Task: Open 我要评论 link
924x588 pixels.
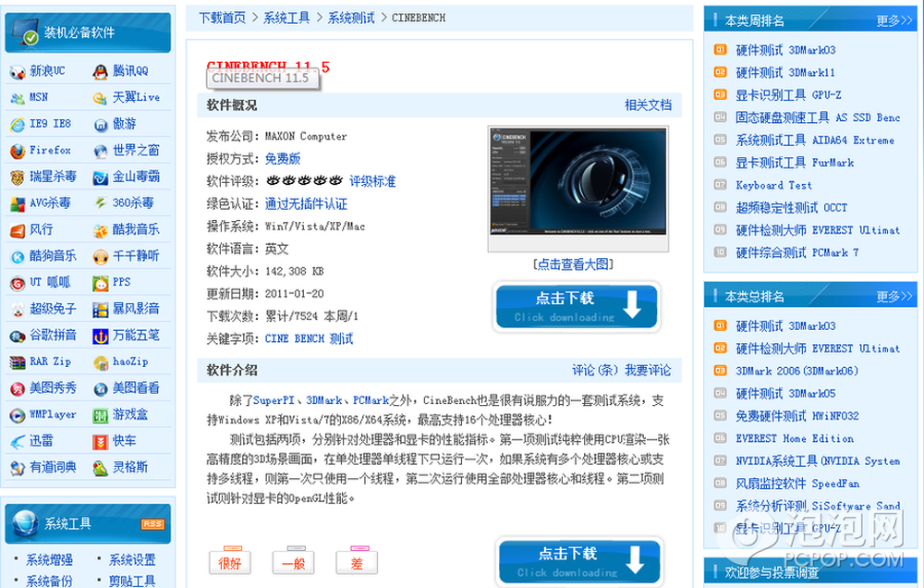Action: [x=648, y=371]
